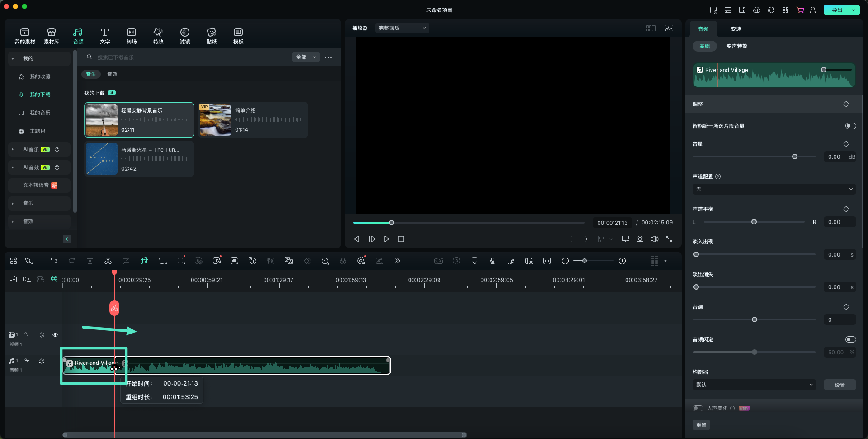Click the 导出 export button

coord(837,10)
